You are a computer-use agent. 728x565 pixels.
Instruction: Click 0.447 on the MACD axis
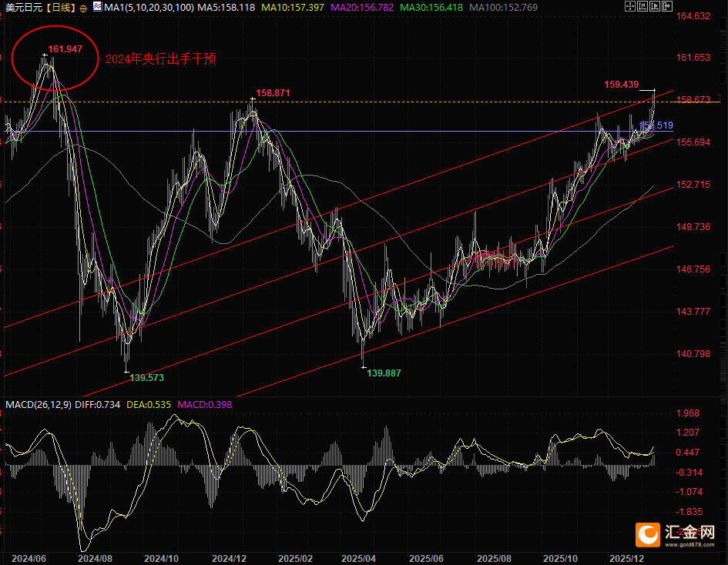coord(688,453)
